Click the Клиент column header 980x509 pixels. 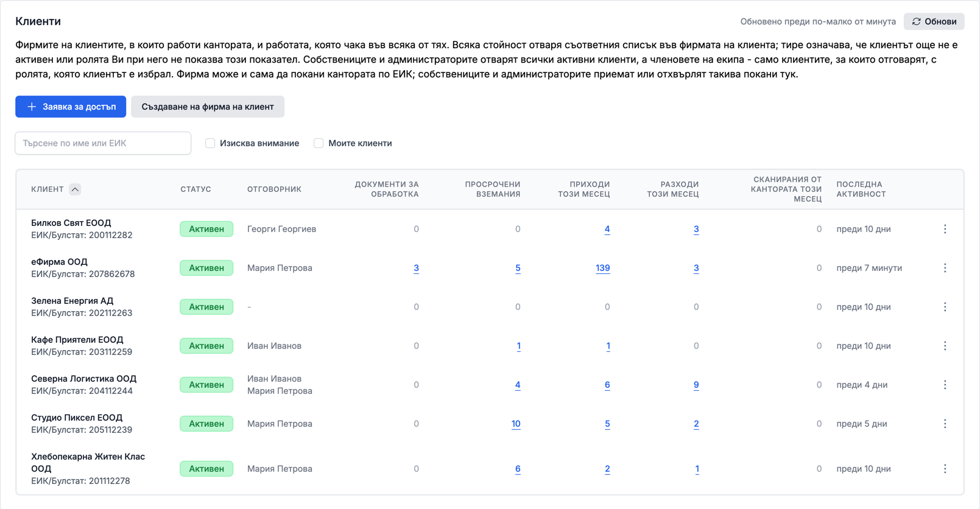pos(48,189)
